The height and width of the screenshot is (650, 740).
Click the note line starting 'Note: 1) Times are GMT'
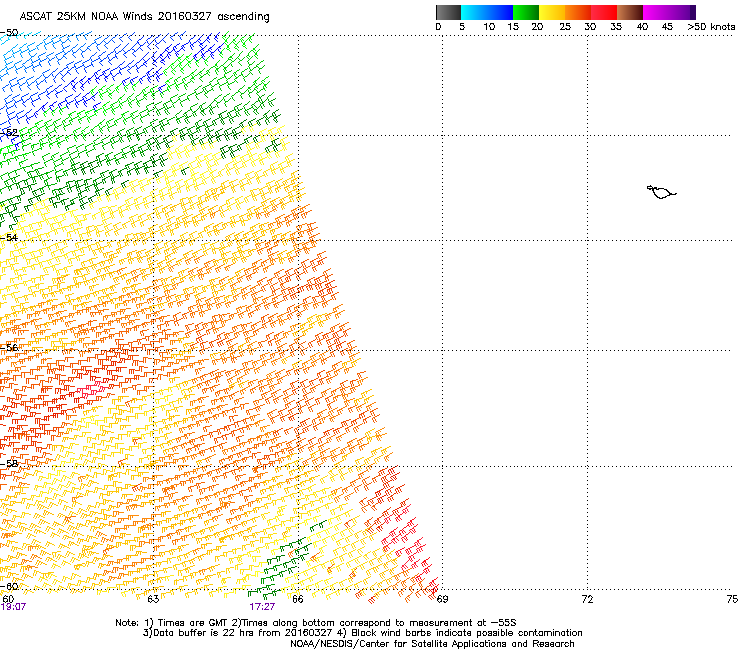[316, 623]
